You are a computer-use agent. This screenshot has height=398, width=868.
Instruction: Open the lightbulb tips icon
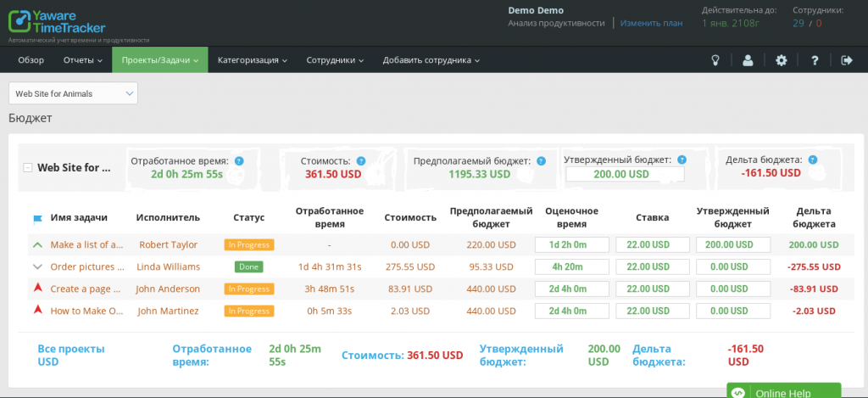click(x=715, y=60)
